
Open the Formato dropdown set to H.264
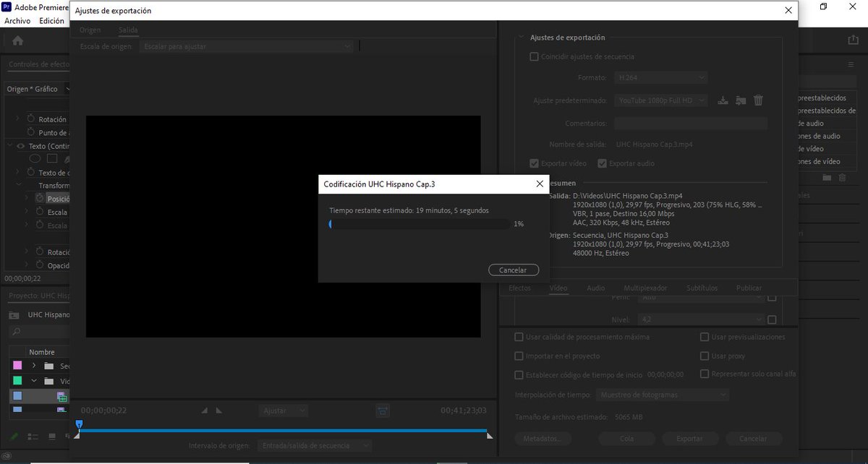coord(660,77)
